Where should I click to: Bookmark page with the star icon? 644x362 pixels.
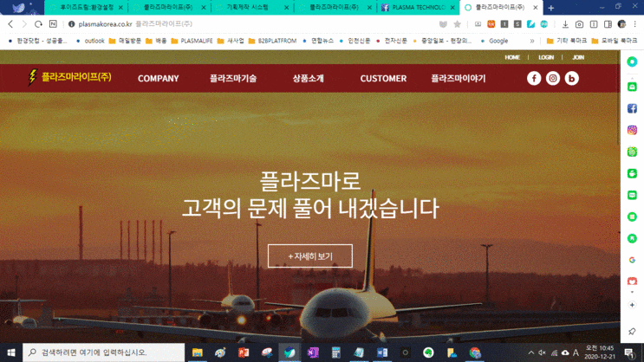(457, 24)
